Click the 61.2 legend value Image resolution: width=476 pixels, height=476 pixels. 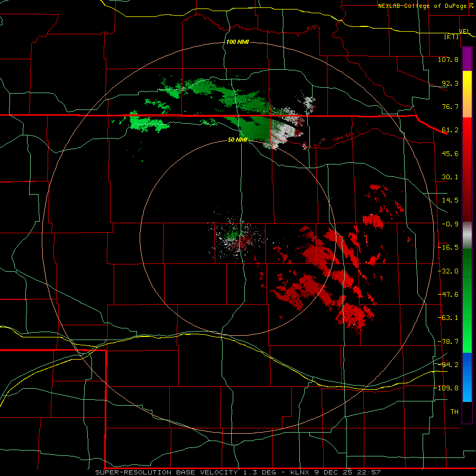450,130
